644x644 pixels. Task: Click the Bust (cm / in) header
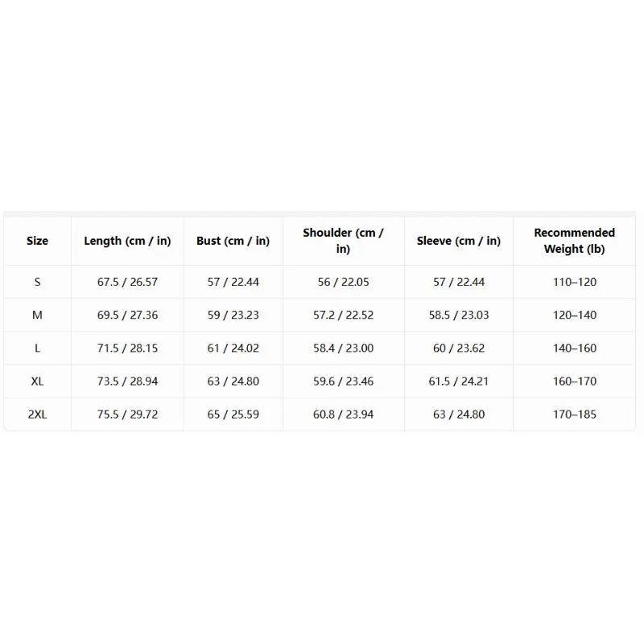click(x=233, y=241)
